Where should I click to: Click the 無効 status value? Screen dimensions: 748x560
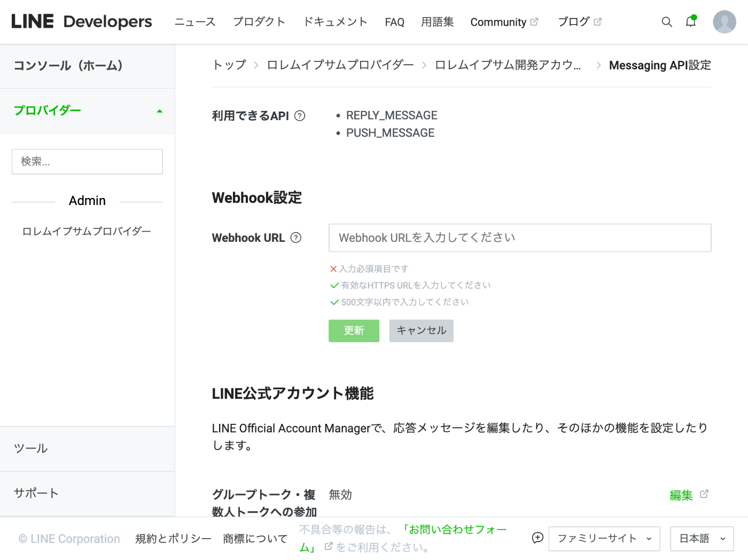click(340, 495)
